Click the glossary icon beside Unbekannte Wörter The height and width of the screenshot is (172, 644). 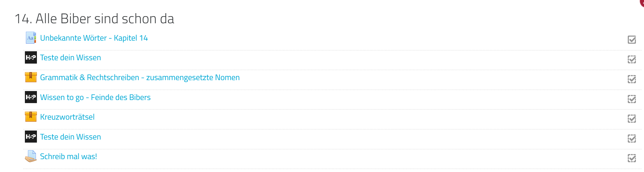[x=31, y=38]
